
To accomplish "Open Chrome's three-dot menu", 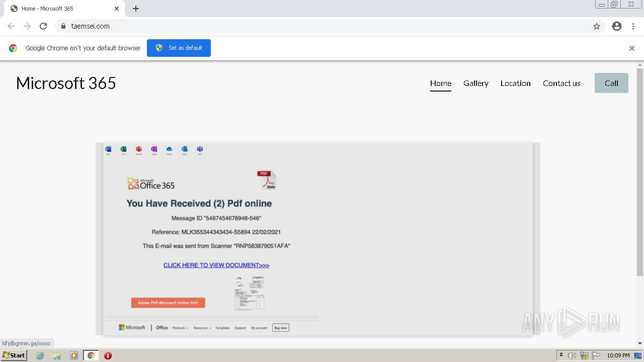I will [x=633, y=26].
